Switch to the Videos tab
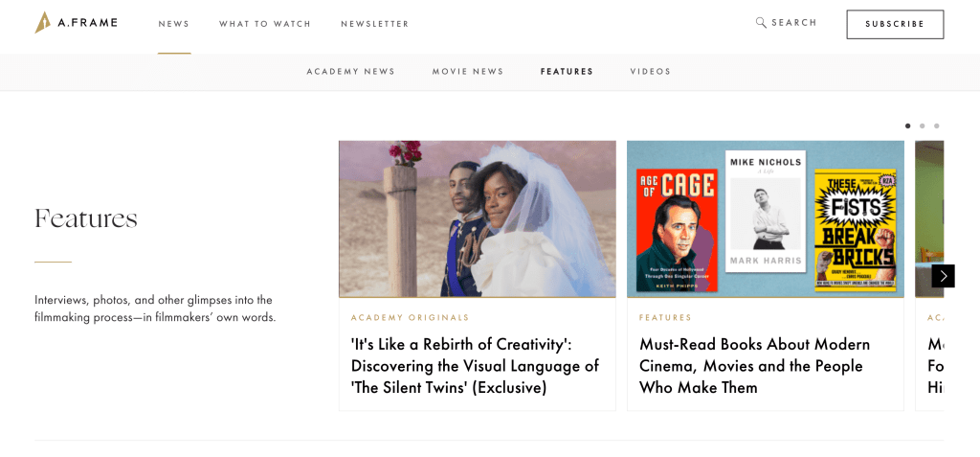This screenshot has width=980, height=457. click(x=651, y=72)
